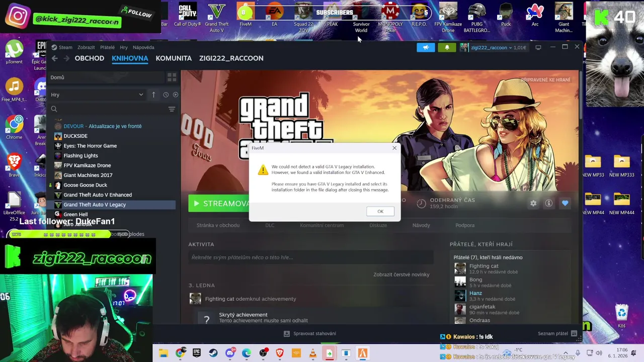This screenshot has height=362, width=644.
Task: Open Komunitní centrum link
Action: (x=322, y=225)
